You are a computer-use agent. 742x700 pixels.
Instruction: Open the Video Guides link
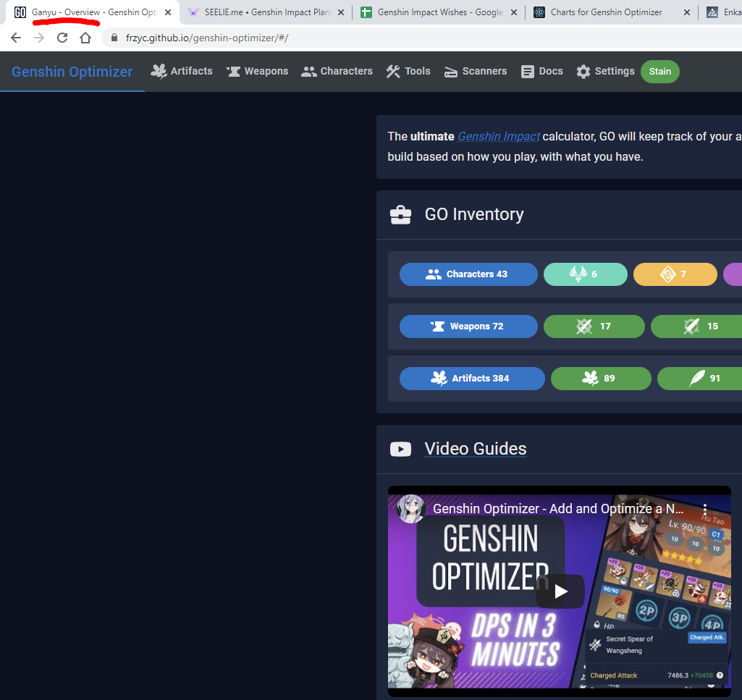(475, 449)
